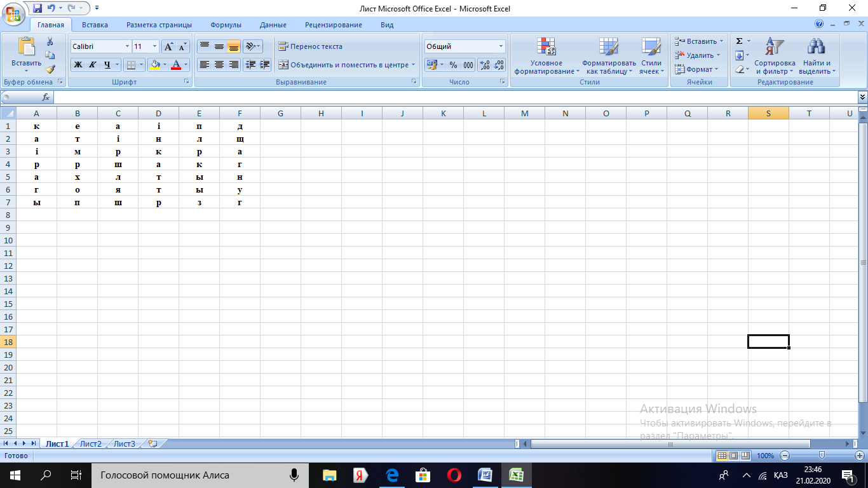Viewport: 868px width, 488px height.
Task: Adjust the zoom slider handle
Action: click(x=822, y=456)
